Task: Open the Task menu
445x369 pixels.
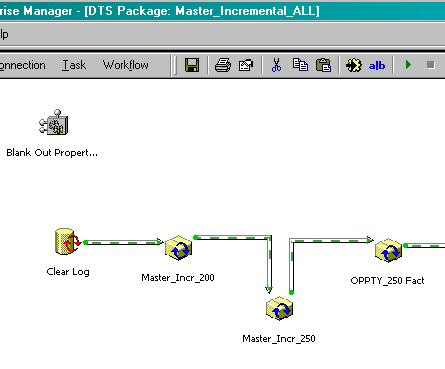Action: pos(74,65)
